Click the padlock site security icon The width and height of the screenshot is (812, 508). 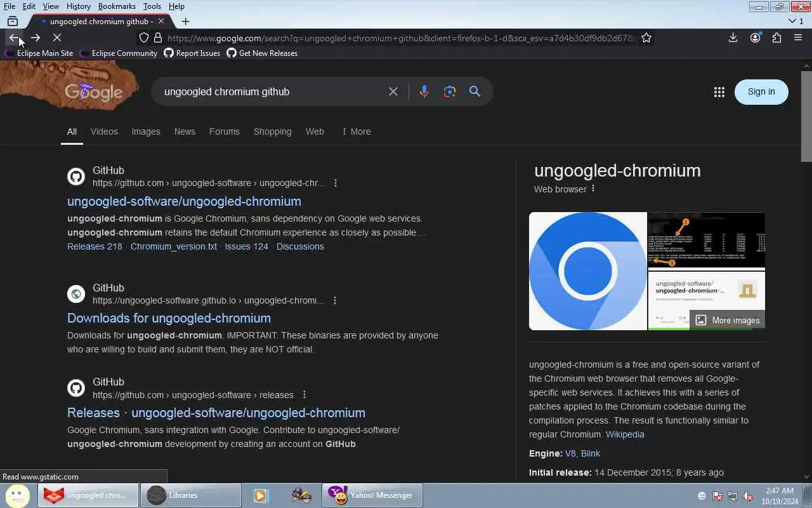click(158, 38)
